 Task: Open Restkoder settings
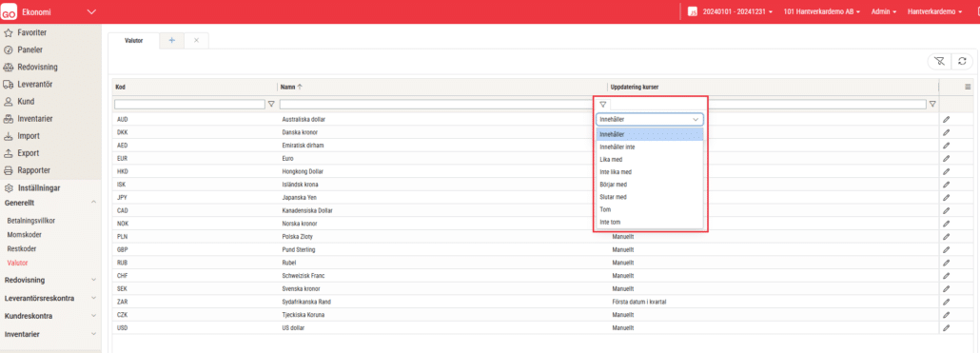(21, 248)
